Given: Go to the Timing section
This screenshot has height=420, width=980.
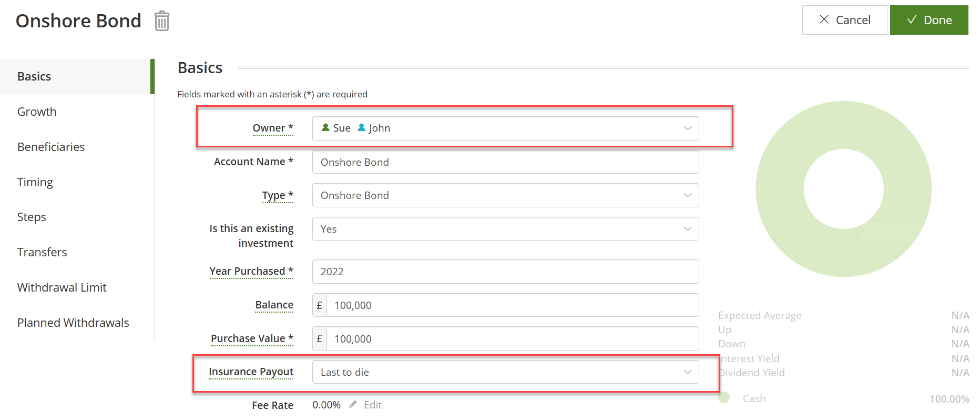Looking at the screenshot, I should 35,182.
